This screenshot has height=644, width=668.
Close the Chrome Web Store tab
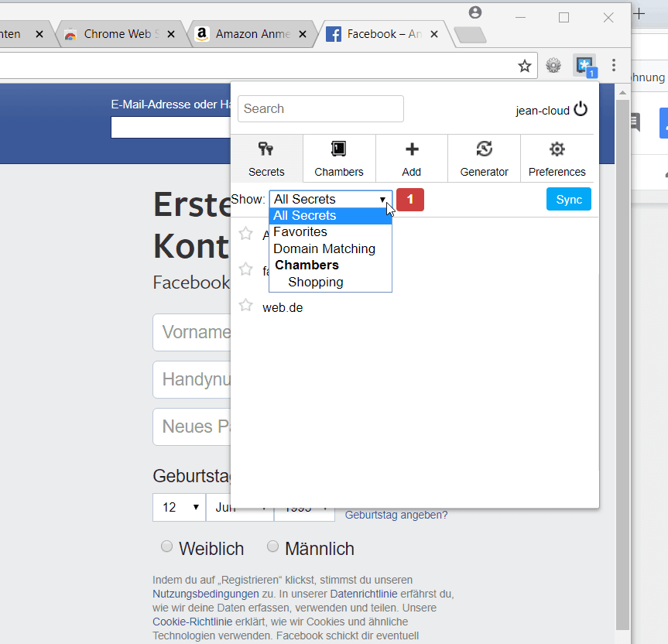171,34
